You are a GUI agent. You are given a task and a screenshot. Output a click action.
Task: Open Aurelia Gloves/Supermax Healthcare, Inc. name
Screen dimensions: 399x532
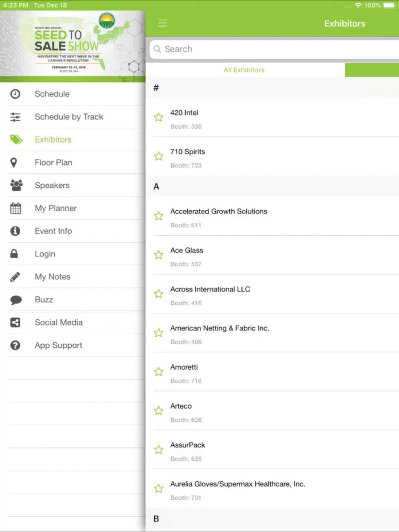pos(238,484)
